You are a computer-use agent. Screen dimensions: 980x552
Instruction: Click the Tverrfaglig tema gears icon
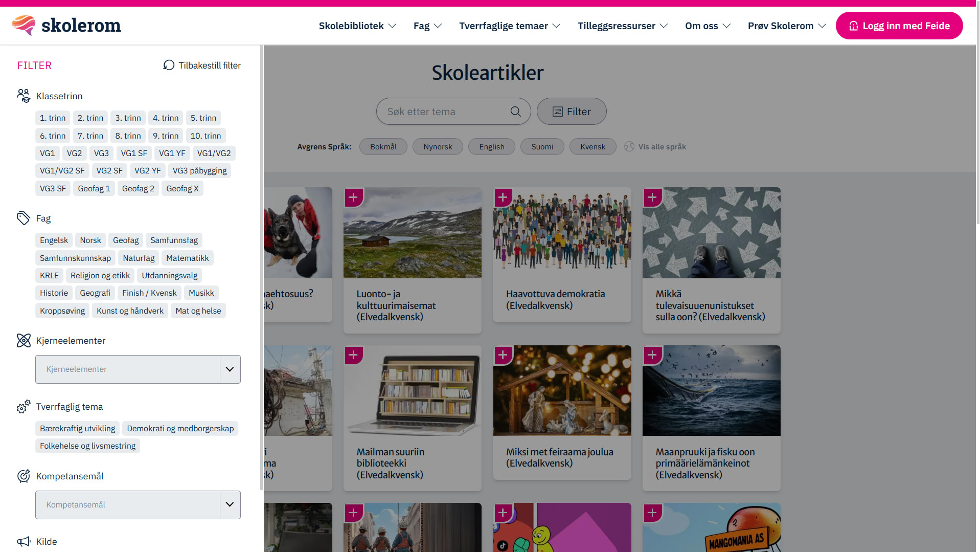tap(24, 406)
